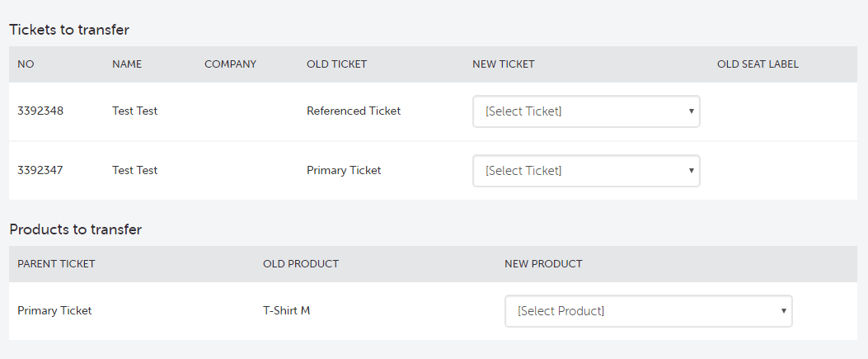
Task: Open the New Ticket dropdown for Referenced Ticket
Action: [x=586, y=111]
